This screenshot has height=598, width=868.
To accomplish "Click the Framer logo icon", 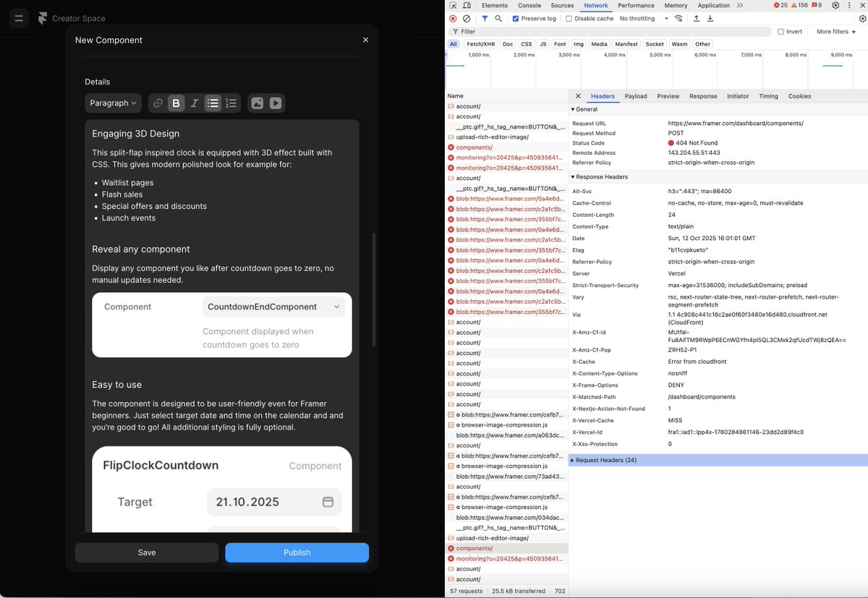I will [x=43, y=18].
